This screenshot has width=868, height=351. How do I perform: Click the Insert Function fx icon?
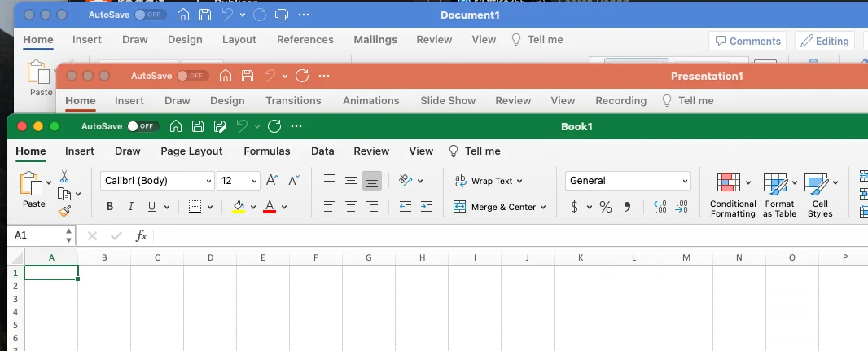pyautogui.click(x=141, y=236)
